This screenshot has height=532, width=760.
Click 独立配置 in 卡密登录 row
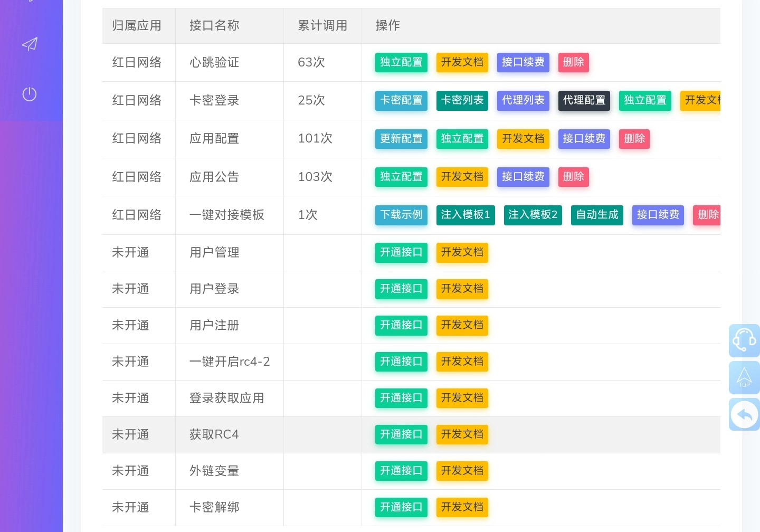645,100
